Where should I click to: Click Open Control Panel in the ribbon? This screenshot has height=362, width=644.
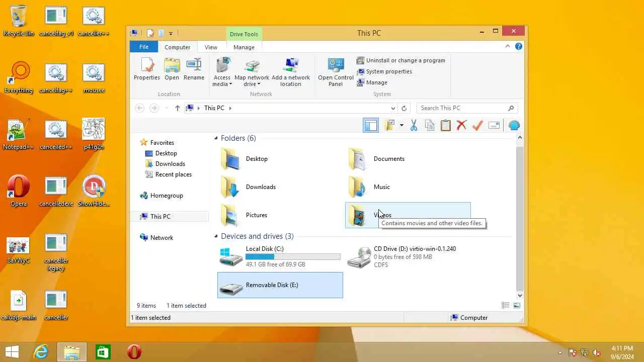(336, 72)
